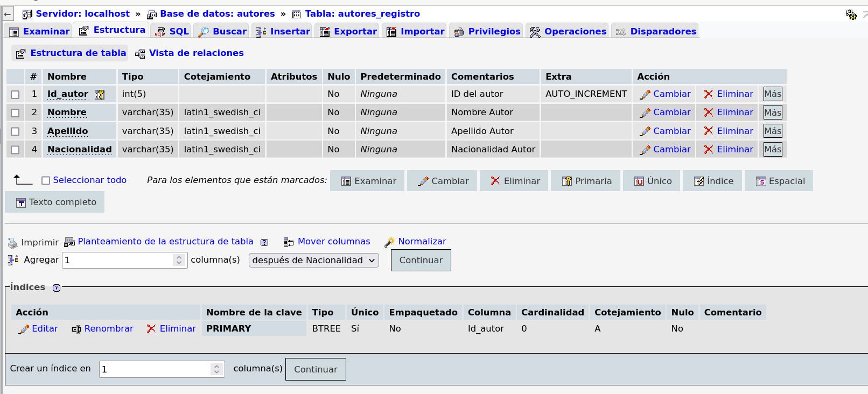Screen dimensions: 868x394
Task: Click the help icon next to Índices
Action: coord(57,288)
